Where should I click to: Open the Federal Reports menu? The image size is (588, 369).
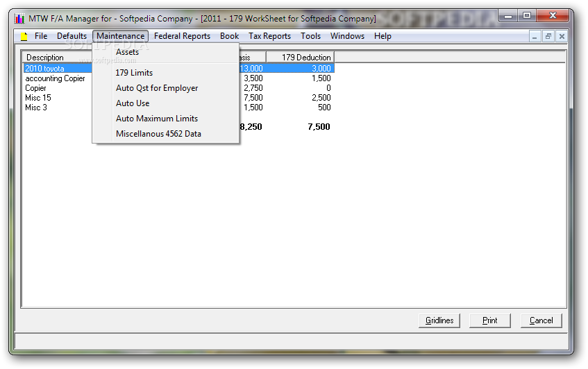182,36
